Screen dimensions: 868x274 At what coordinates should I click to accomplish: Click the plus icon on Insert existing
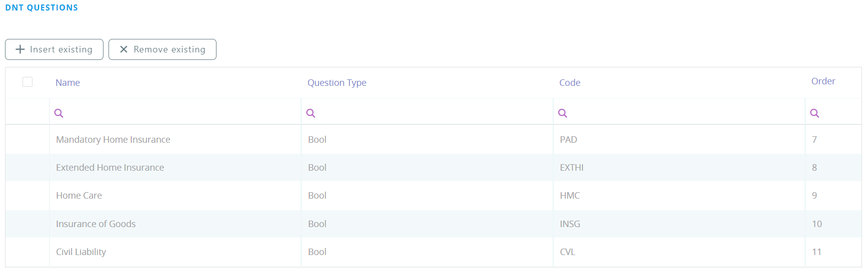point(20,49)
